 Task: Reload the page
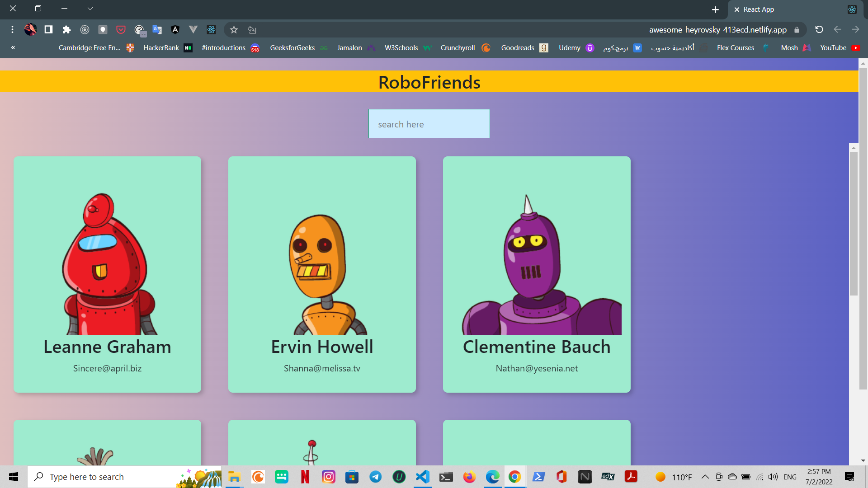click(x=819, y=30)
